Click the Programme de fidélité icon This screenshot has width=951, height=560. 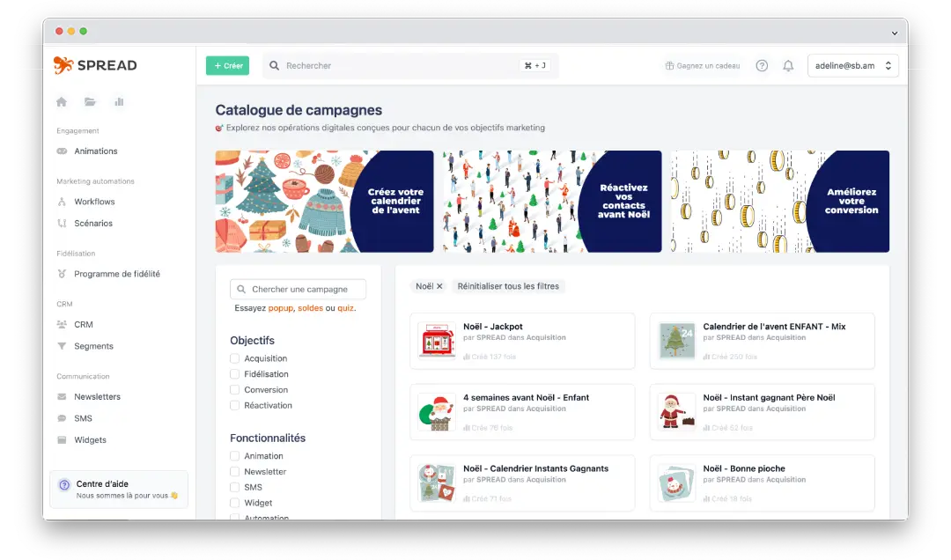tap(61, 274)
